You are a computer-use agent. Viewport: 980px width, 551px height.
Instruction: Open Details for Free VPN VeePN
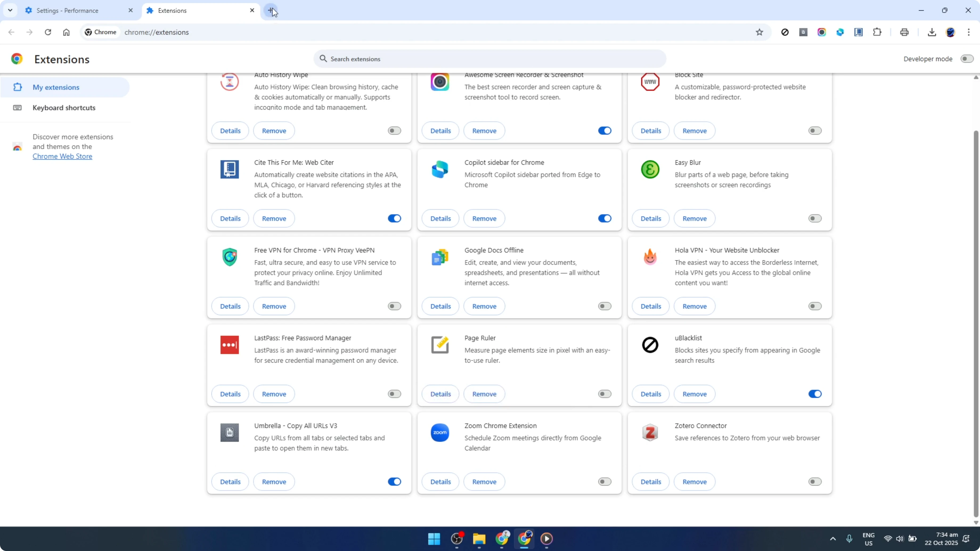pos(230,306)
